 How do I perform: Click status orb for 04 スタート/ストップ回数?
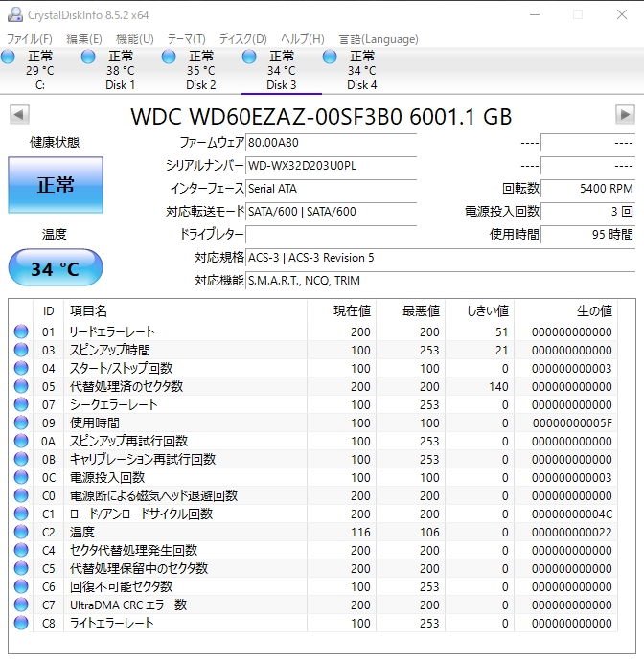coord(21,368)
